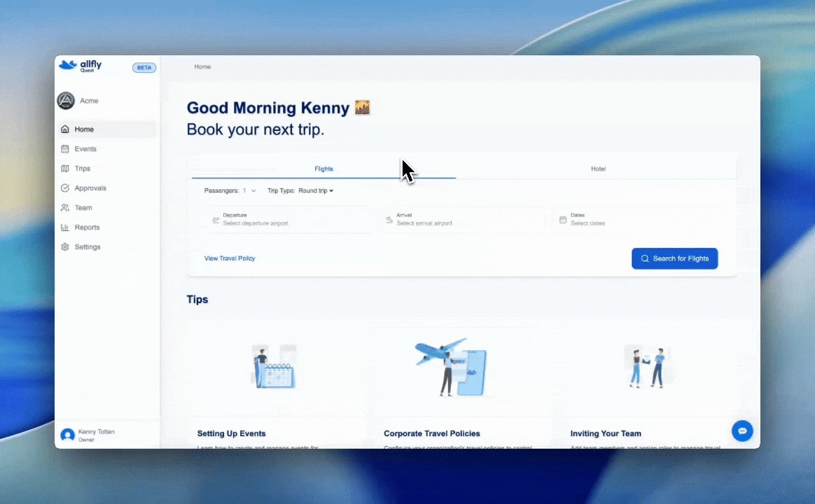The height and width of the screenshot is (504, 815).
Task: Click the Corporate Travel Policies title
Action: (x=432, y=433)
